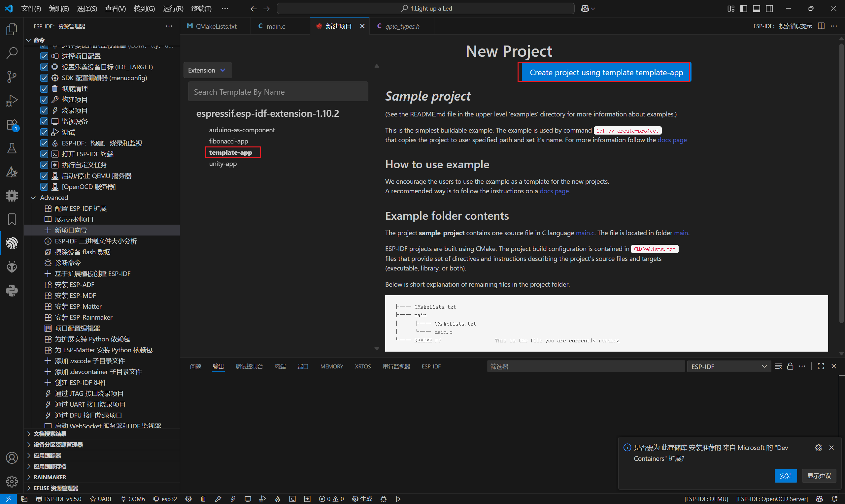
Task: Uncheck the 烧录项目 command checkbox
Action: pyautogui.click(x=44, y=110)
